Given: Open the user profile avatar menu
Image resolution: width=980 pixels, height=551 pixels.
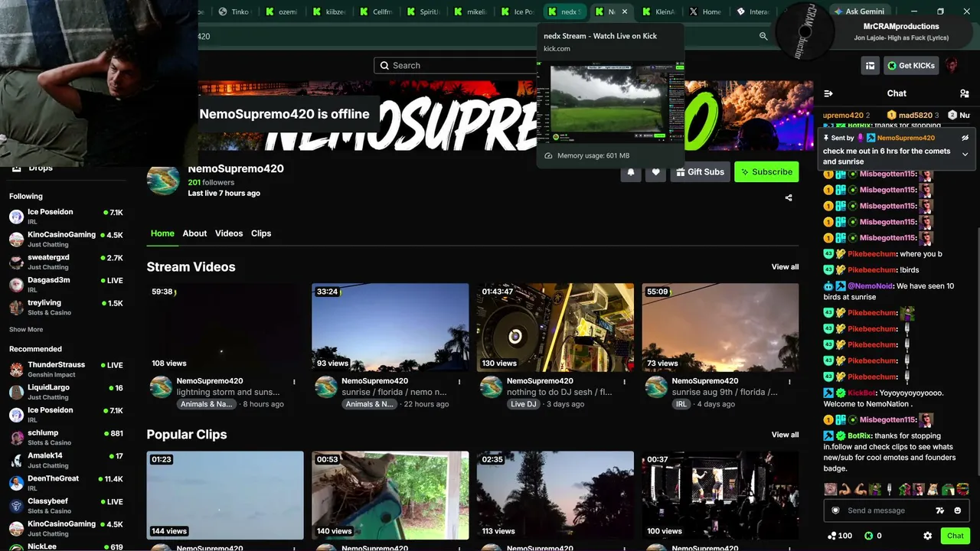Looking at the screenshot, I should 952,66.
